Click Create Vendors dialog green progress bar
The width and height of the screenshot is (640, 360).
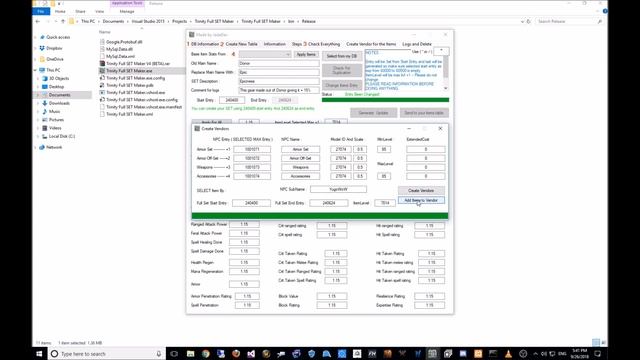(x=320, y=216)
